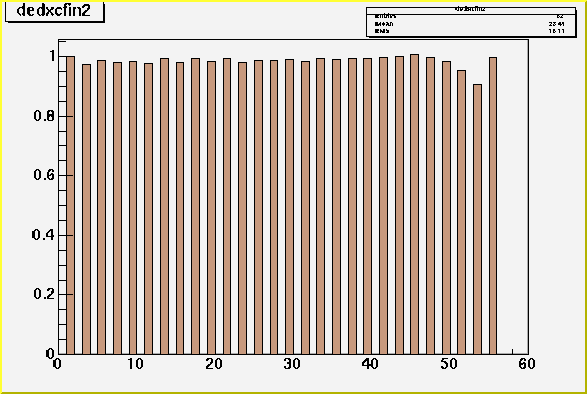
Task: Click the y-axis label 1
Action: point(52,56)
